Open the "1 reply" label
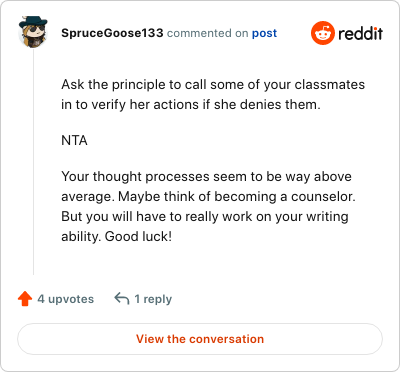 coord(153,299)
